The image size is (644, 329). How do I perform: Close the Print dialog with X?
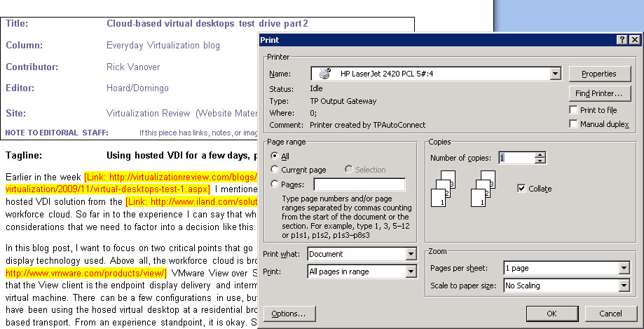[x=635, y=39]
